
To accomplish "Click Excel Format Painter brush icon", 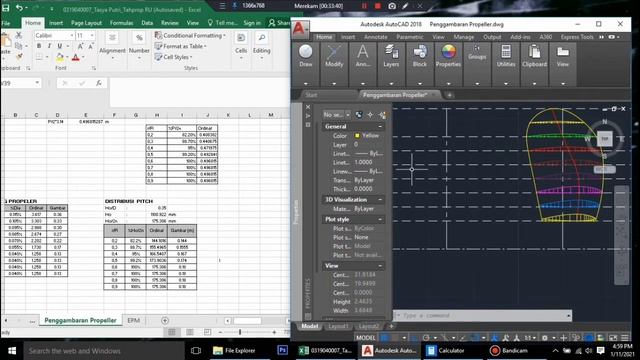I will 18,56.
